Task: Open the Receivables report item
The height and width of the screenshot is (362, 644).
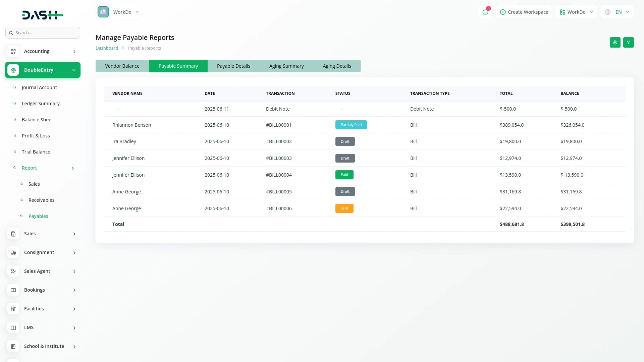Action: pos(41,200)
